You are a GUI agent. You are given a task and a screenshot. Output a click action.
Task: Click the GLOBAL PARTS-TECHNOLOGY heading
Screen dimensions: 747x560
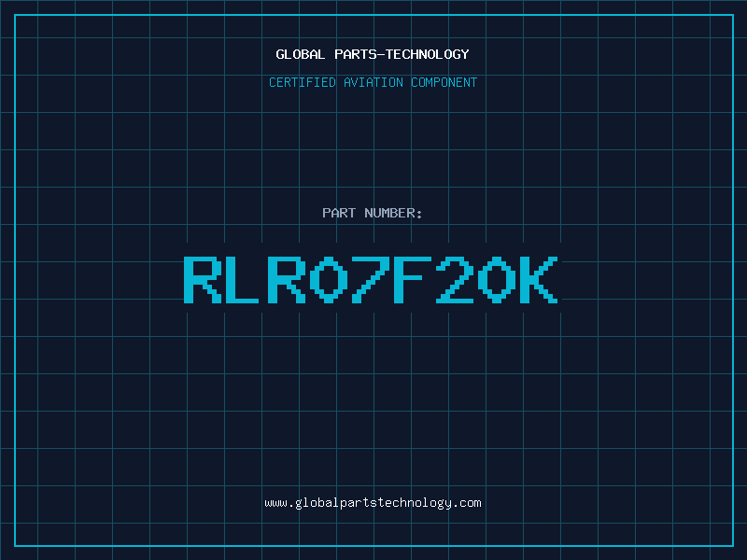373,54
